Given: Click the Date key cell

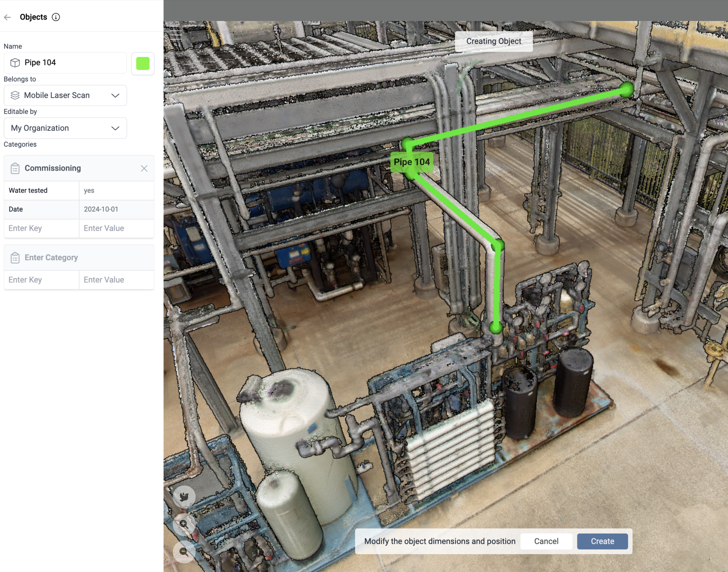Looking at the screenshot, I should [42, 209].
